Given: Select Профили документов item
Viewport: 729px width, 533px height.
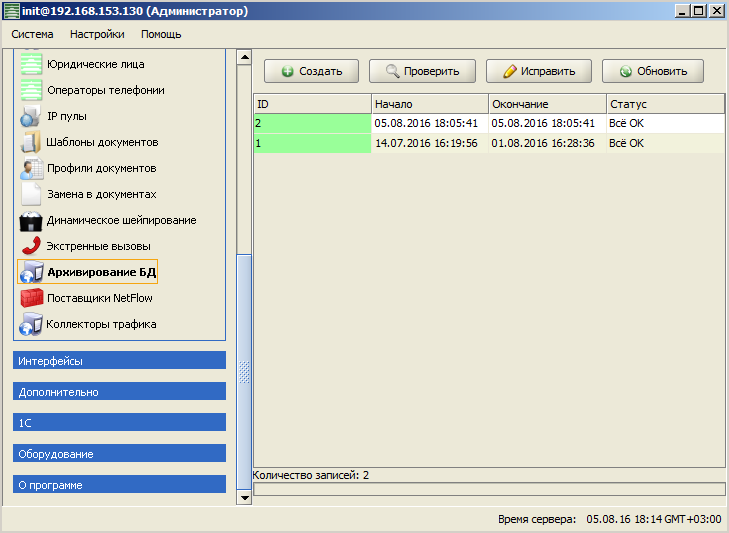Looking at the screenshot, I should tap(101, 168).
